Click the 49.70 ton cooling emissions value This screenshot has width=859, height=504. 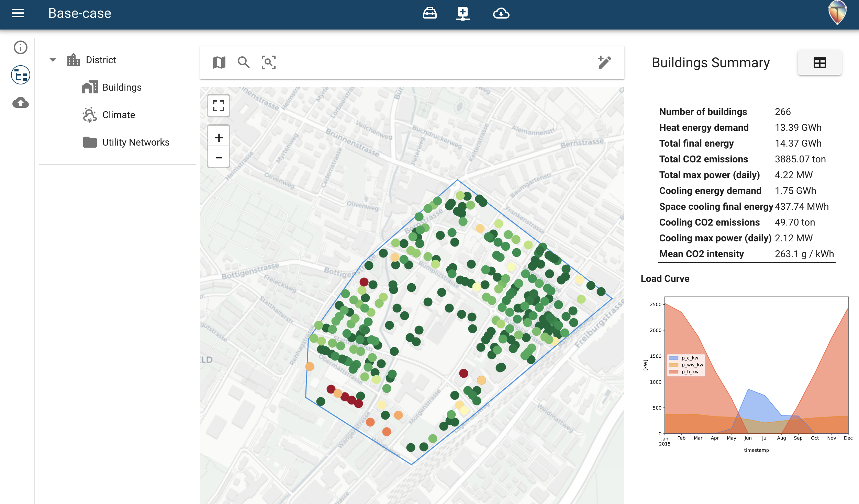(x=795, y=222)
